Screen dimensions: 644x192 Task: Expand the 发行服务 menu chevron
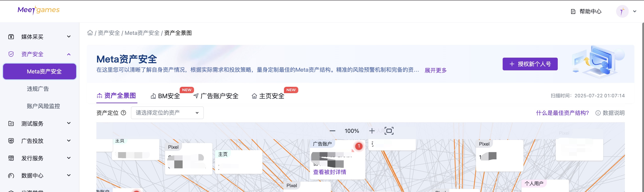(69, 158)
